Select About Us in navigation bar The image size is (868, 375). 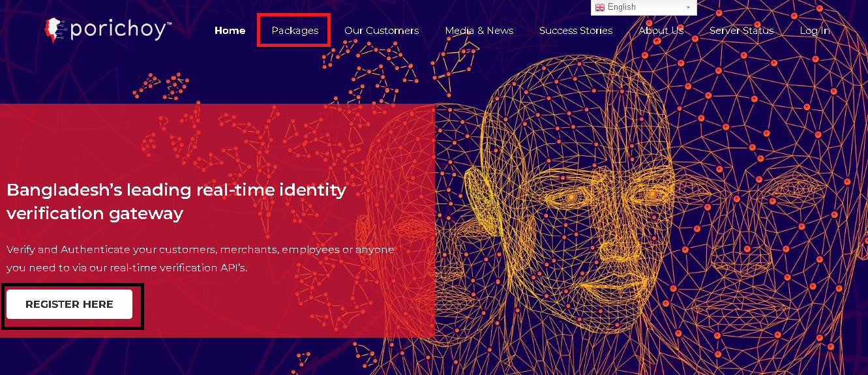(661, 31)
